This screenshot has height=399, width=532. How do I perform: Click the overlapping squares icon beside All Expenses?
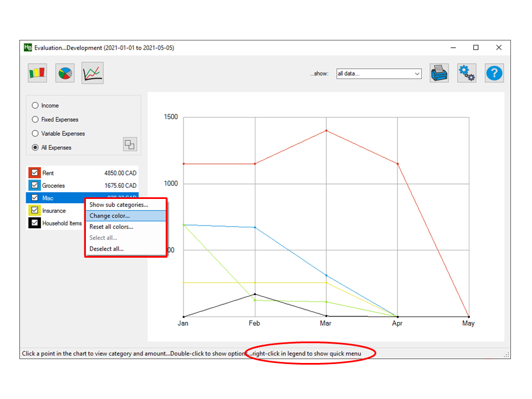(130, 145)
